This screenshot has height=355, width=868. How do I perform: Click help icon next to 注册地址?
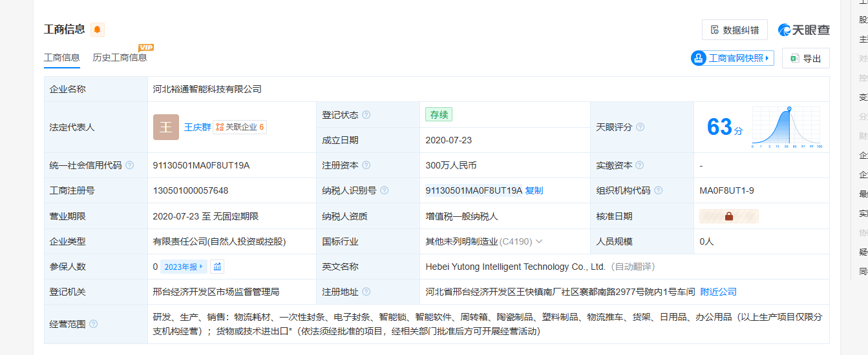coord(366,292)
